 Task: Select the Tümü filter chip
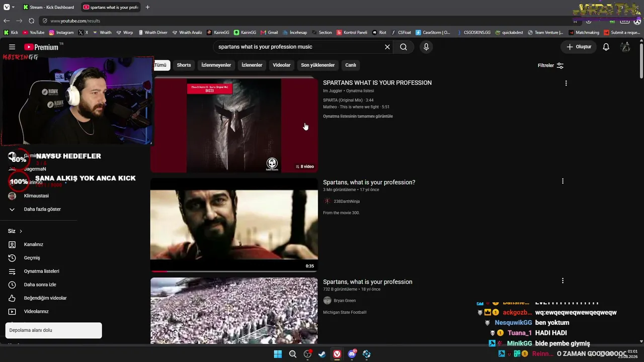pos(160,65)
